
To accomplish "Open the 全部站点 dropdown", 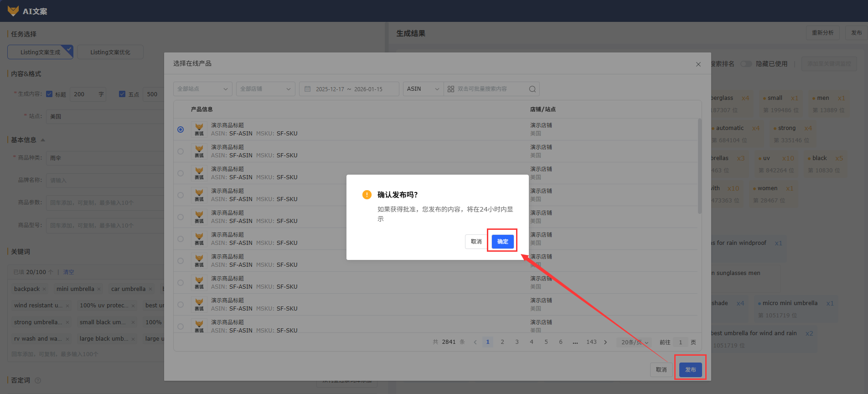I will (x=203, y=89).
